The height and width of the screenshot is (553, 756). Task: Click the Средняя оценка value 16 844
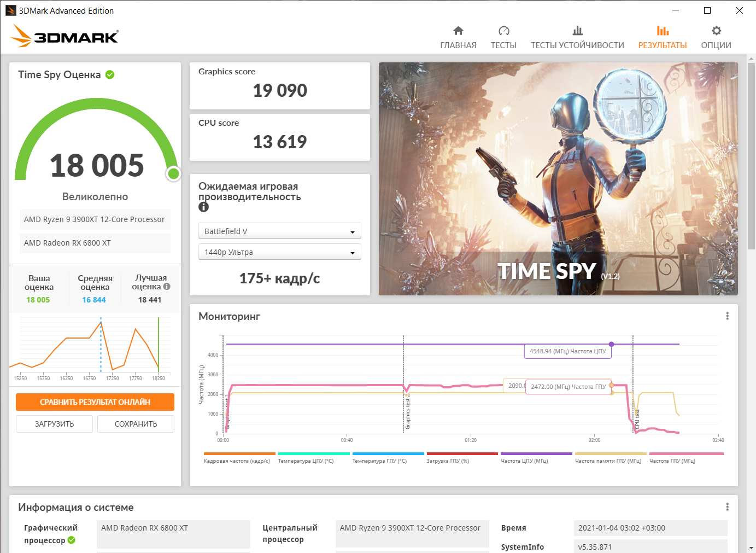(94, 300)
